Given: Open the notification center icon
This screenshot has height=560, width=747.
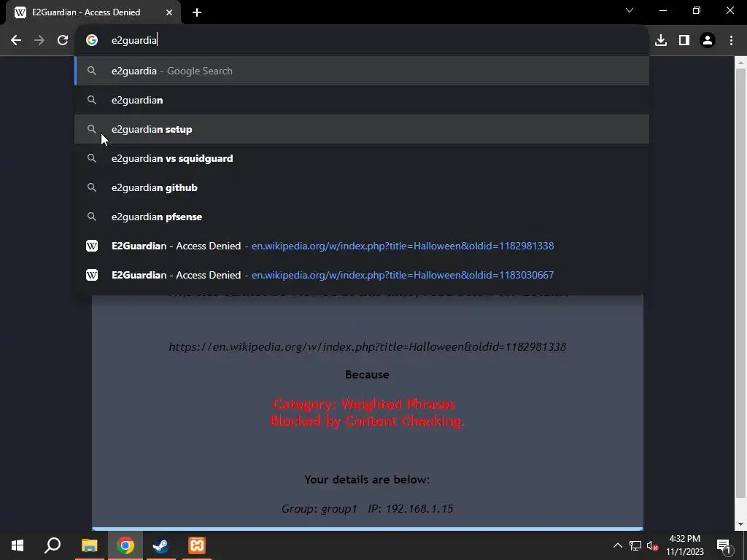Looking at the screenshot, I should coord(724,545).
